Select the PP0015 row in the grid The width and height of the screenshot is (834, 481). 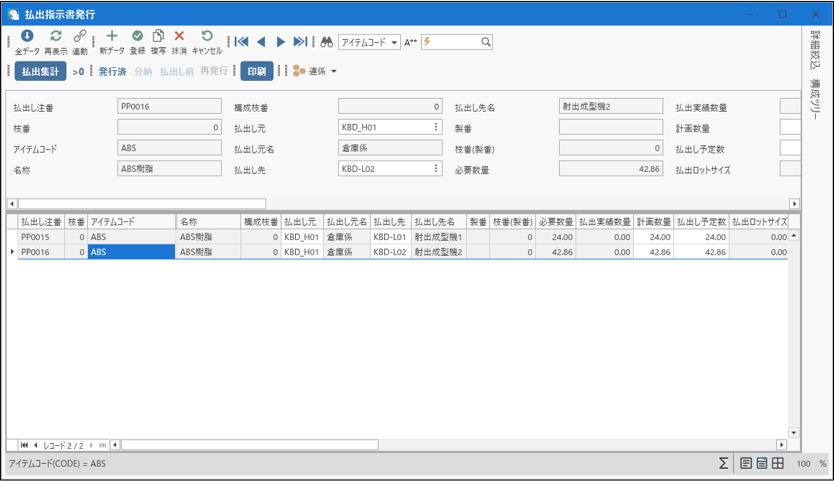(41, 238)
